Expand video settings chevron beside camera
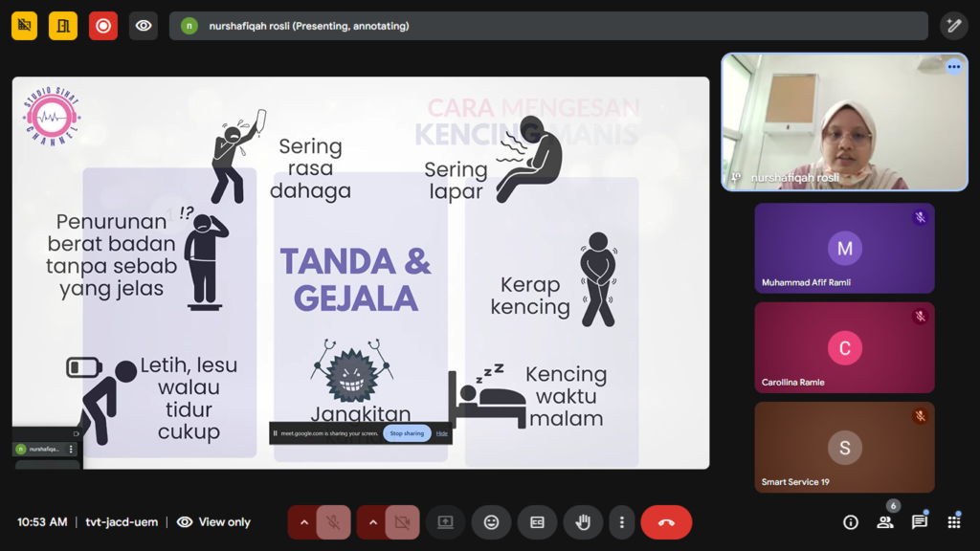This screenshot has height=551, width=980. (x=372, y=522)
